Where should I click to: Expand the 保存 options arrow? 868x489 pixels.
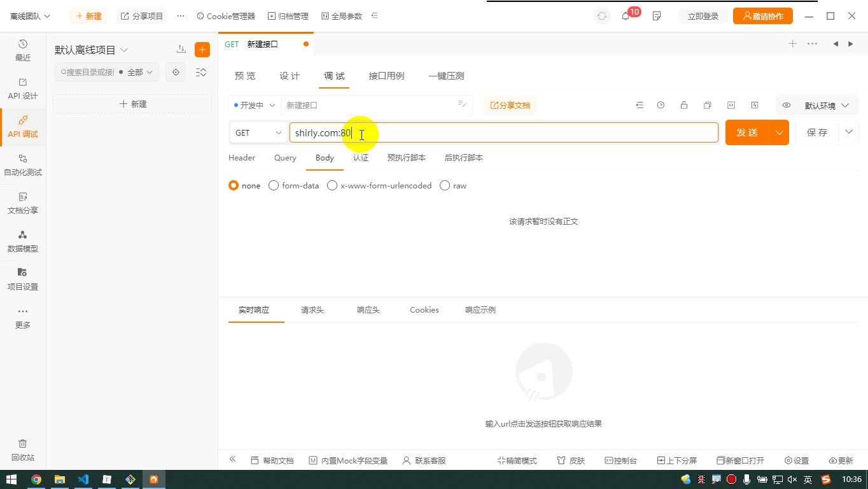(848, 132)
